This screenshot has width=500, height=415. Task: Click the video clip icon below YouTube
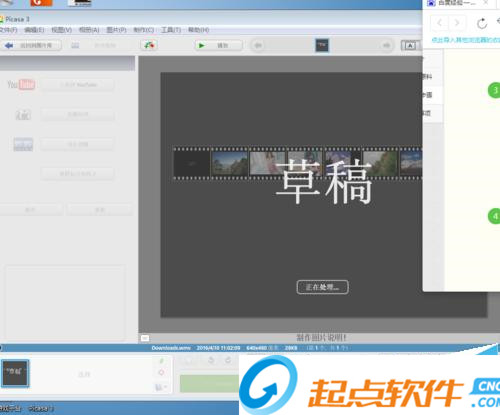click(x=23, y=115)
